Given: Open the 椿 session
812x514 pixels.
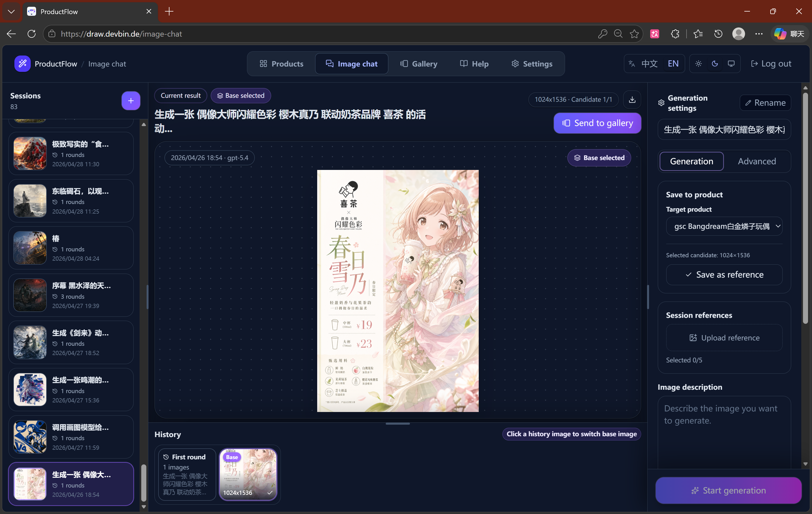Looking at the screenshot, I should 71,248.
